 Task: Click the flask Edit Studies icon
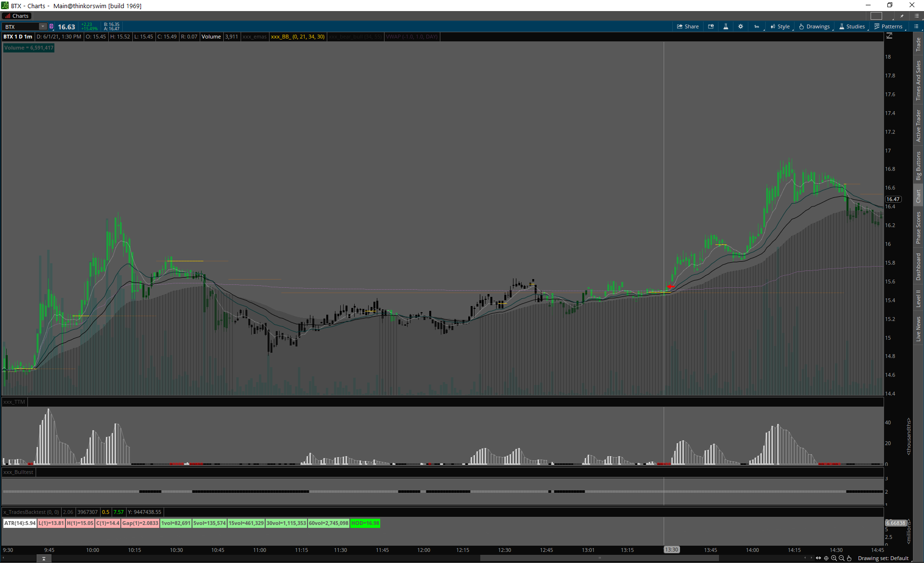pos(726,26)
